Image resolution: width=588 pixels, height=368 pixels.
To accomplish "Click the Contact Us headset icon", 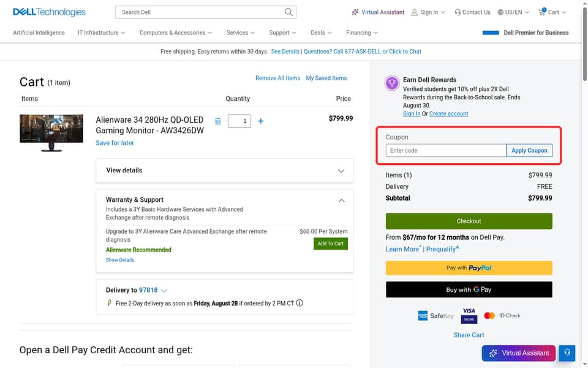I will tap(458, 12).
